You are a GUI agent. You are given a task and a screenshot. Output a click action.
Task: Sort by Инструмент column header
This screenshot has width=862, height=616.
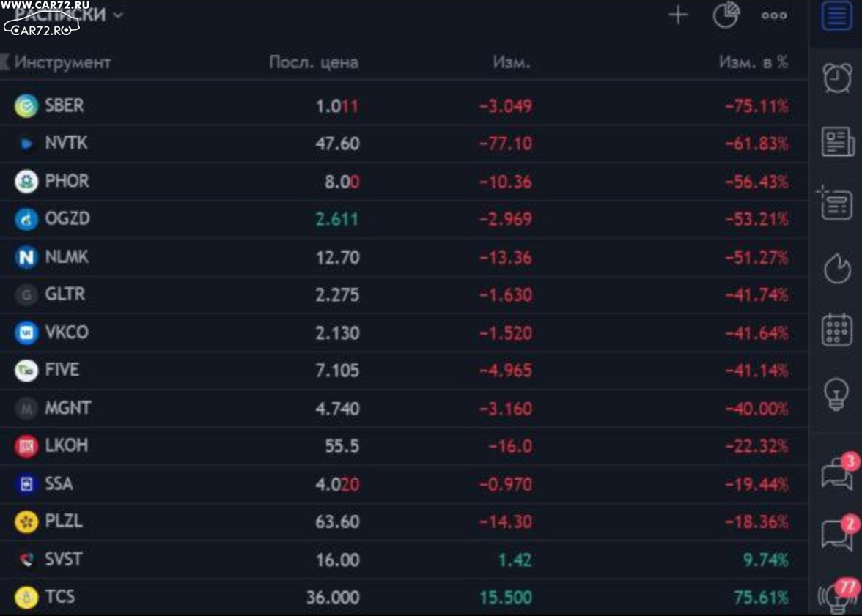(62, 62)
